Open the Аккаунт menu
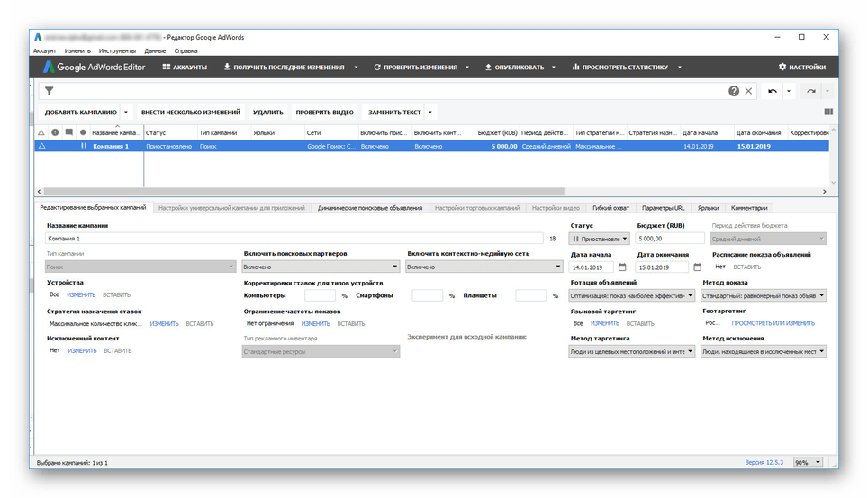868x498 pixels. pyautogui.click(x=44, y=51)
